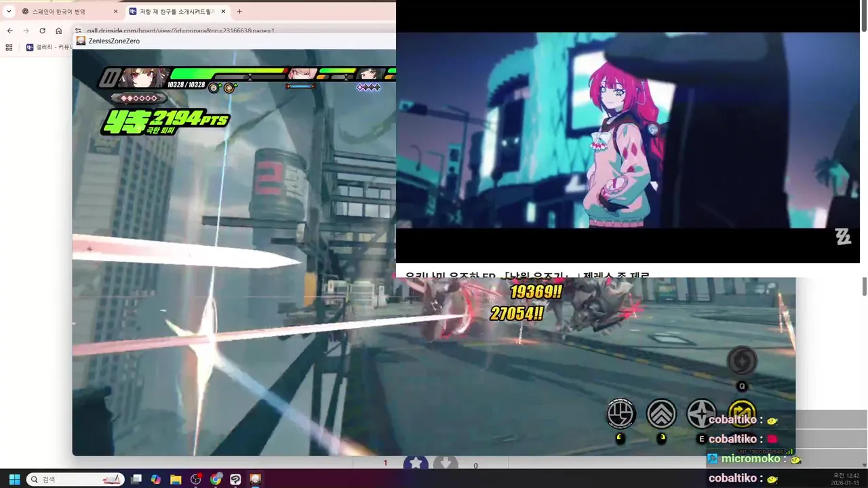Open the Windows Start menu

pos(14,479)
